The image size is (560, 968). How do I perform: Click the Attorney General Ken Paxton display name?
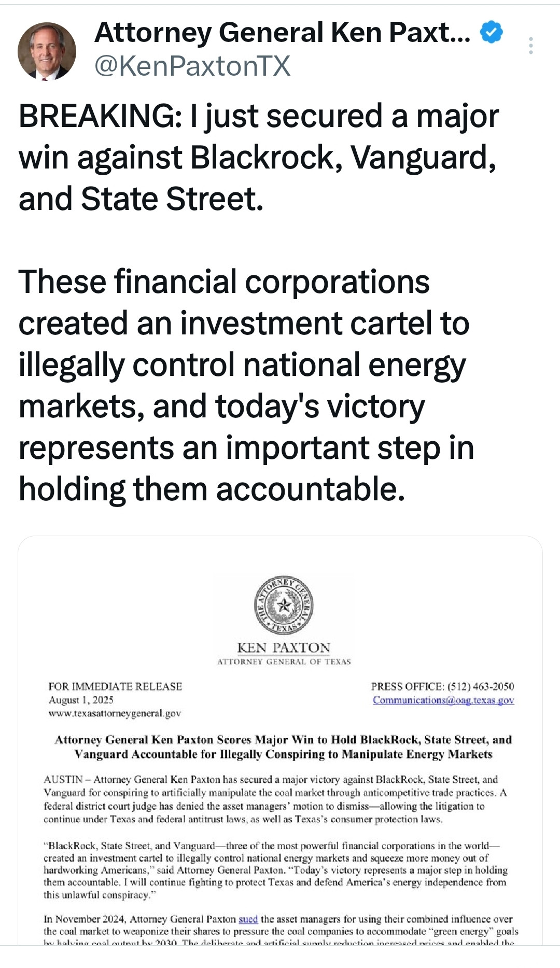pos(282,32)
